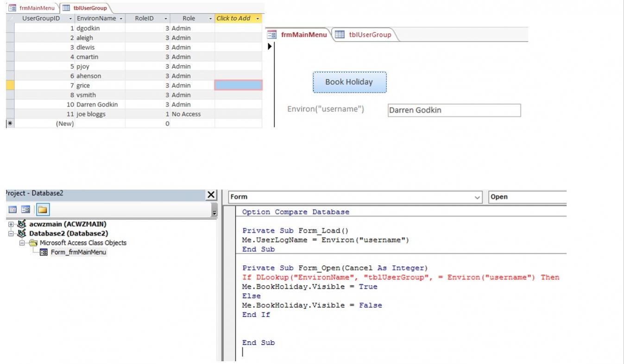Open the EnvironName column filter arrow
The width and height of the screenshot is (624, 364).
121,19
